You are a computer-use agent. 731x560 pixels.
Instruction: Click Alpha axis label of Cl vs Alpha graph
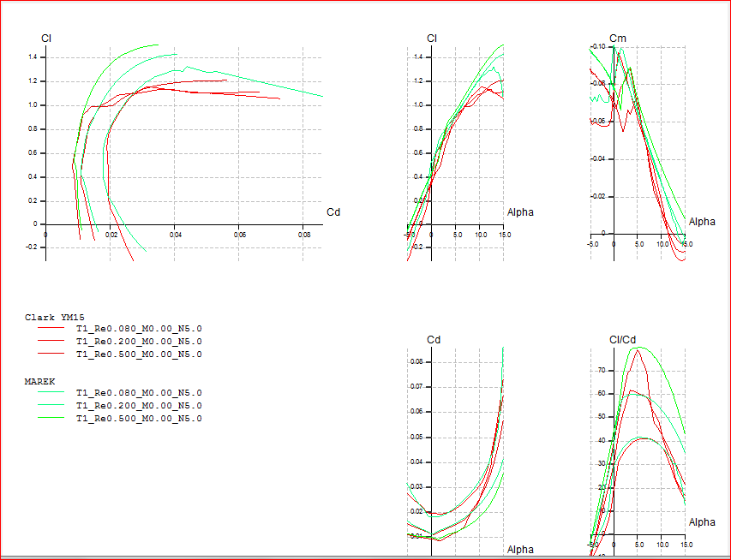[520, 211]
